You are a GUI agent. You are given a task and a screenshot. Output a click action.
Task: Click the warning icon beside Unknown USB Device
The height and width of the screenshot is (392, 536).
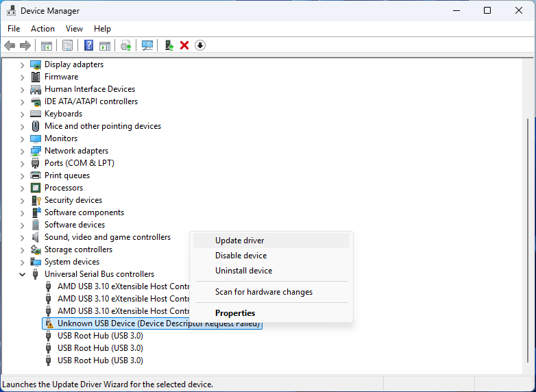pyautogui.click(x=50, y=323)
